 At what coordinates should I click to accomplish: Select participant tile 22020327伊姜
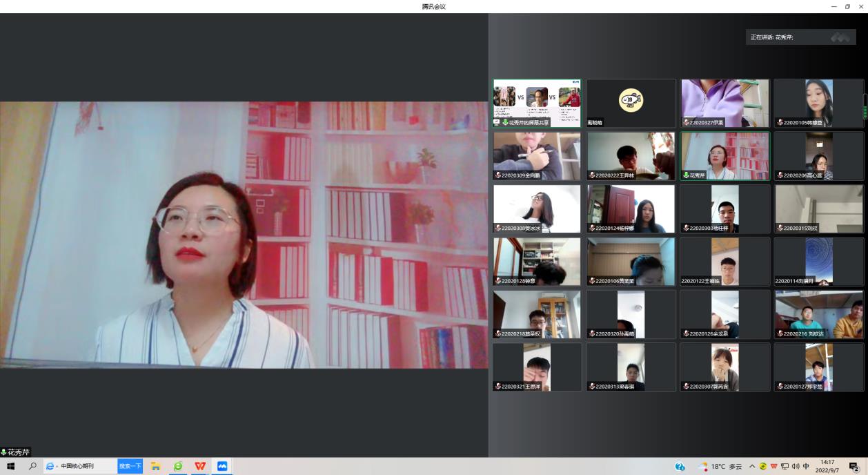pyautogui.click(x=725, y=103)
